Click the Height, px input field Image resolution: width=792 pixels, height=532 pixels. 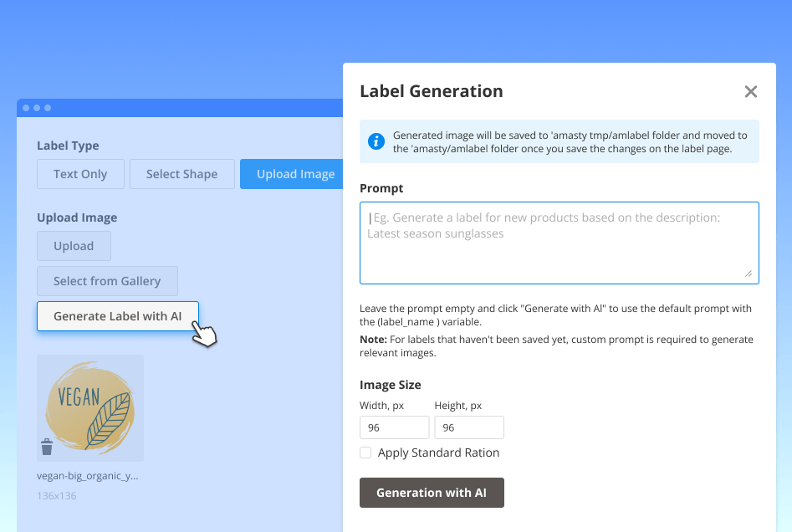click(x=469, y=427)
